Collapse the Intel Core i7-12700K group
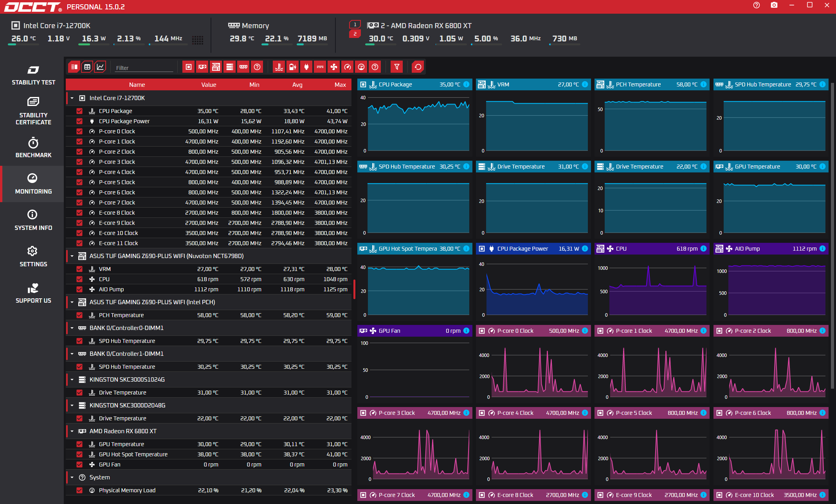 point(72,98)
